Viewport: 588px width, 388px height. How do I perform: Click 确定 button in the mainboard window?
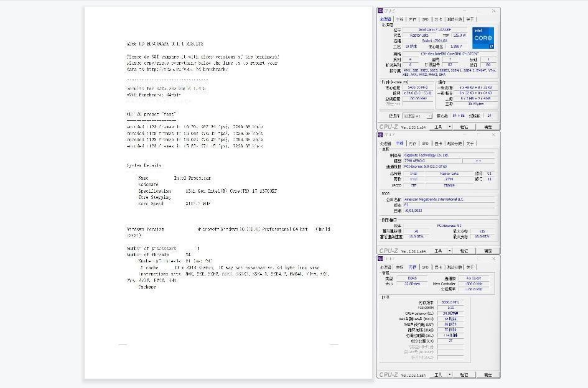pyautogui.click(x=487, y=251)
